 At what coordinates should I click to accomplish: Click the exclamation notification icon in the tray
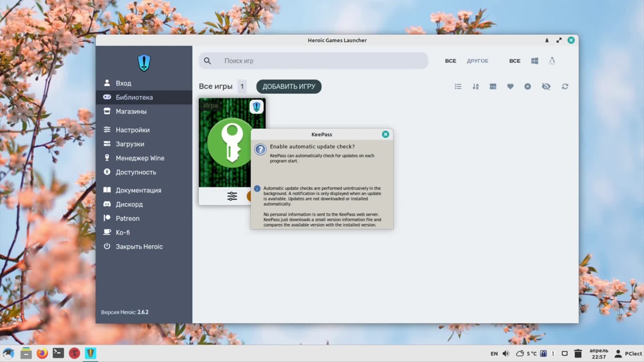coord(553,354)
